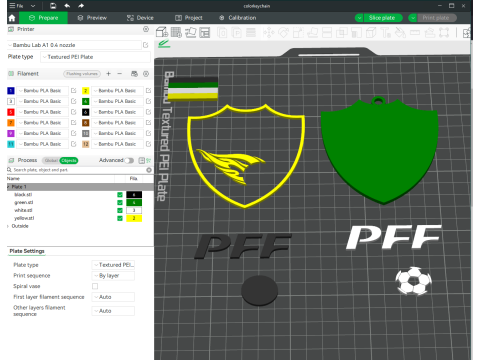This screenshot has height=360, width=480.
Task: Select the Color painting bucket tool
Action: click(400, 33)
